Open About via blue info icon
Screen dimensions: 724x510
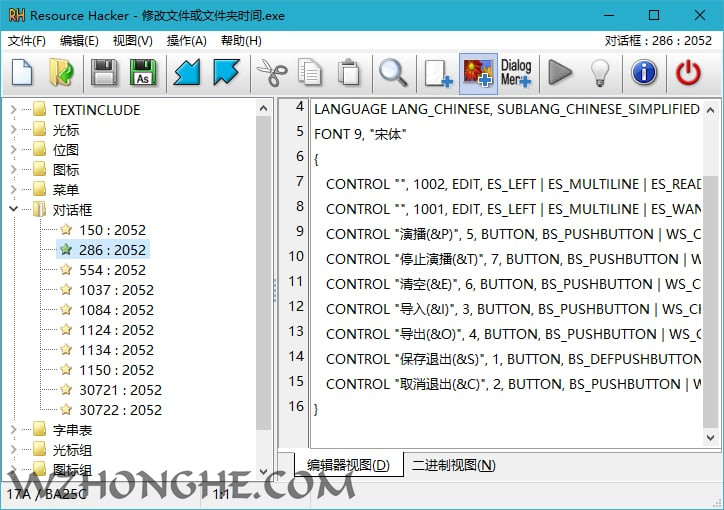pyautogui.click(x=644, y=72)
